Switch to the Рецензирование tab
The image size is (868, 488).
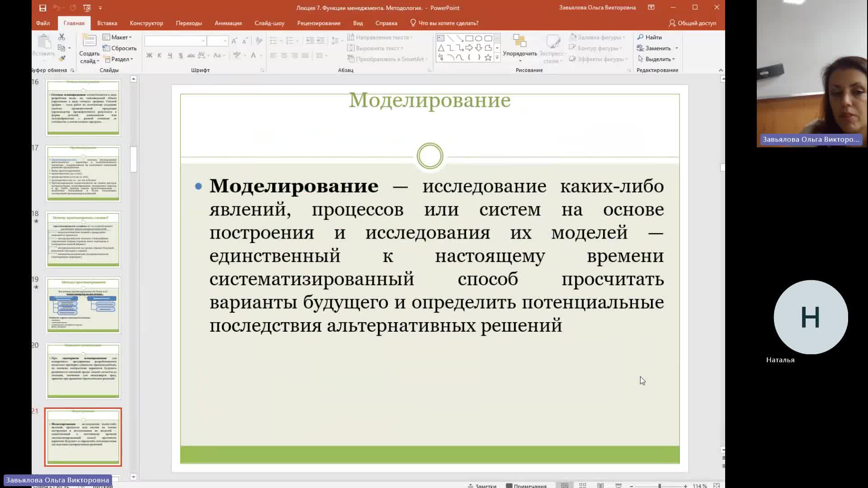coord(319,23)
